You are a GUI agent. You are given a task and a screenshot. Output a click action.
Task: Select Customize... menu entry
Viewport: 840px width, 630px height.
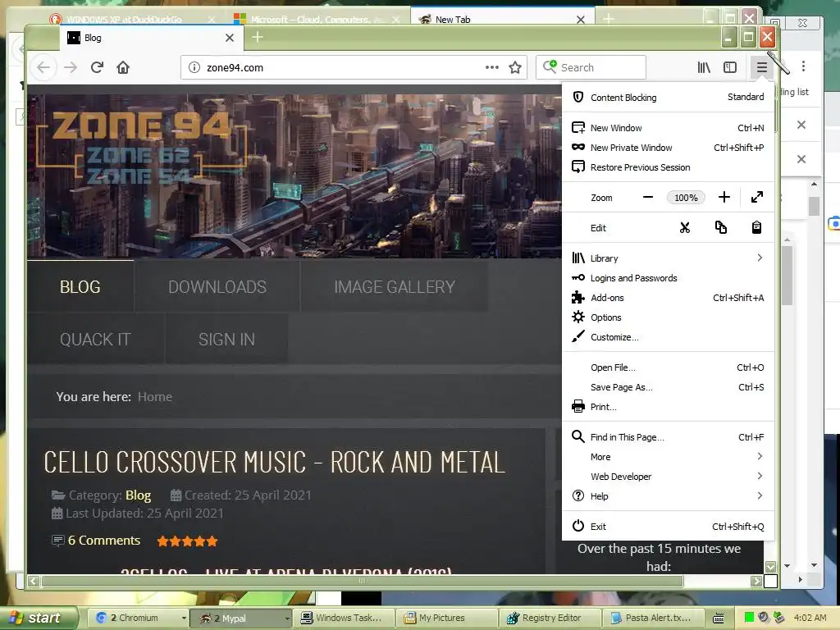click(x=668, y=337)
